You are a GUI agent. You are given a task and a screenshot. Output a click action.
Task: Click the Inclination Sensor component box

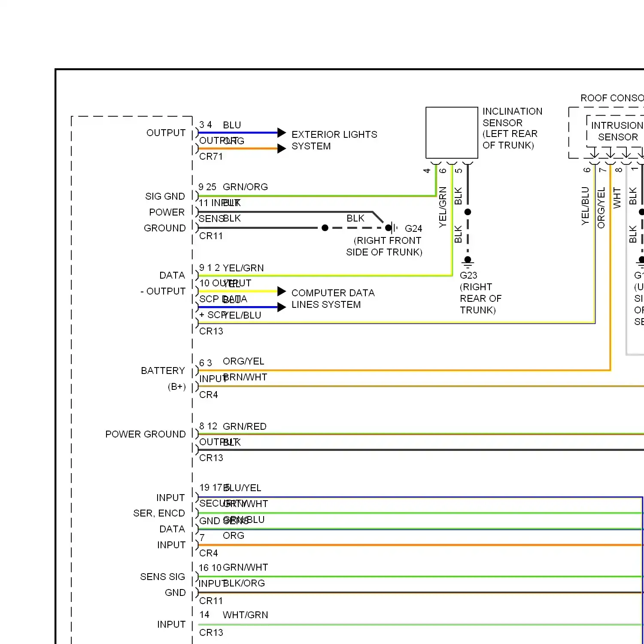[x=452, y=133]
